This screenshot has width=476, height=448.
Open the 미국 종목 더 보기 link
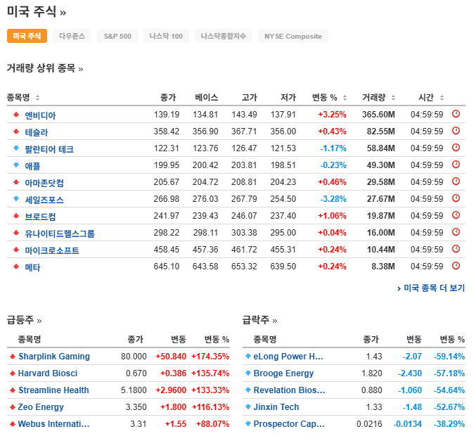pos(431,288)
